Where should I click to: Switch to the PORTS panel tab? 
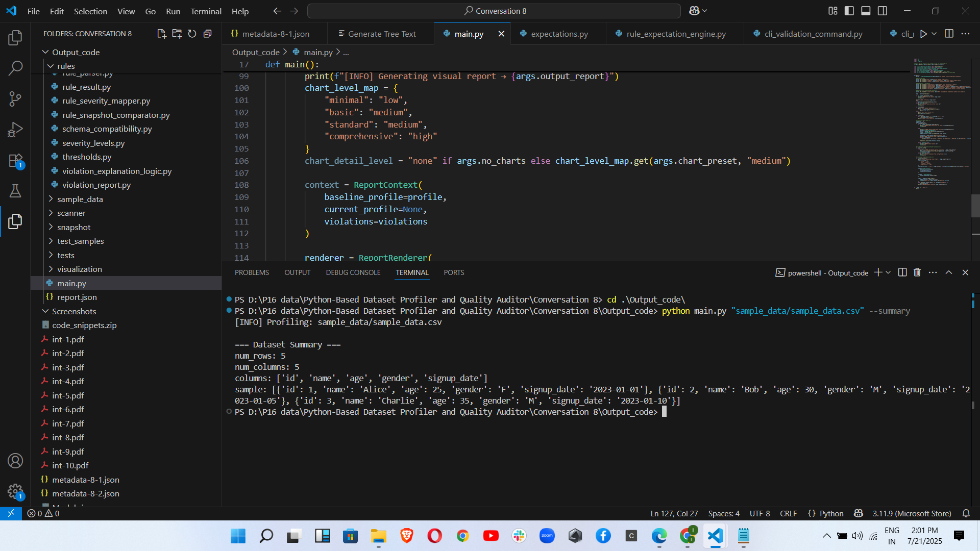click(x=454, y=272)
